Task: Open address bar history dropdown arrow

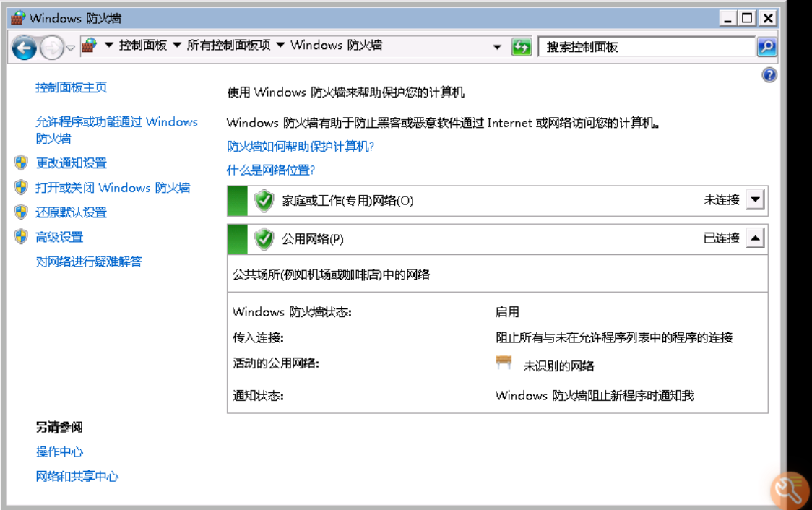Action: pos(496,47)
